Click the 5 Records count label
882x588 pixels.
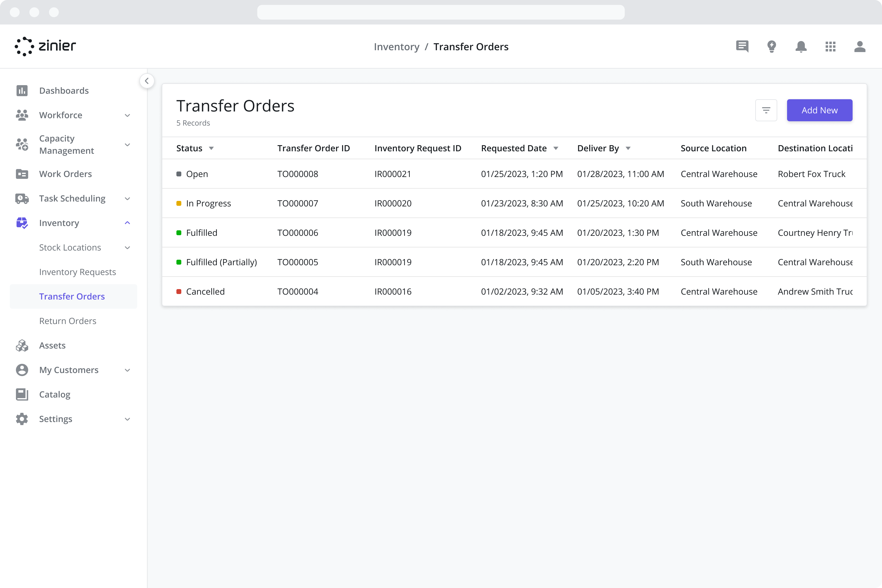pyautogui.click(x=193, y=123)
